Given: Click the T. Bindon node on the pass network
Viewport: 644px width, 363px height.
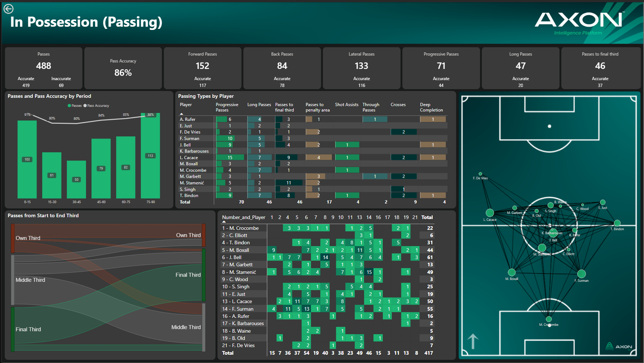Looking at the screenshot, I should coord(617,223).
